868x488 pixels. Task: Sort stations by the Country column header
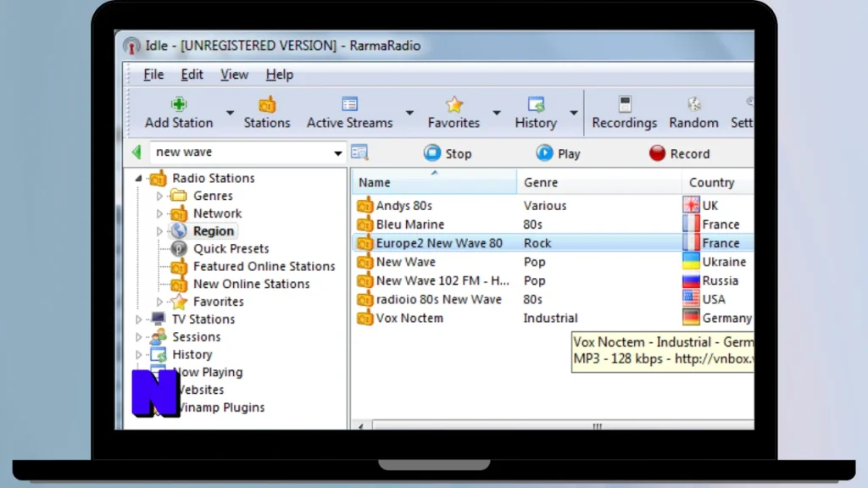[x=718, y=182]
